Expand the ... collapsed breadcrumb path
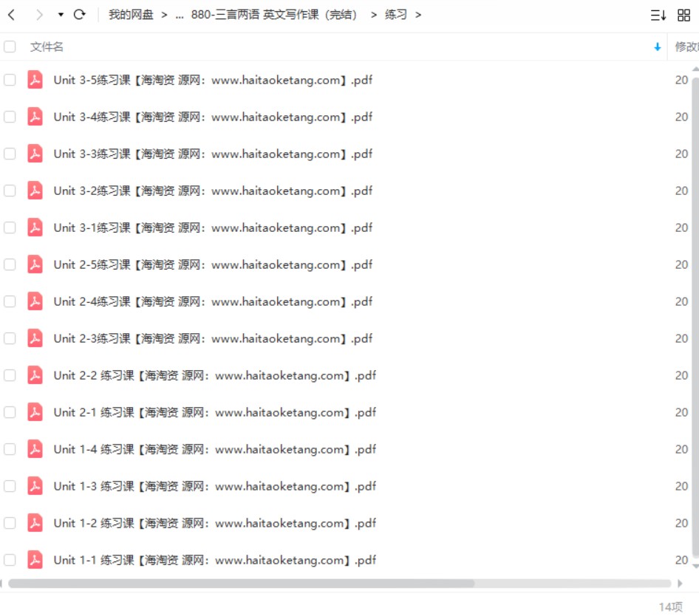This screenshot has height=616, width=699. pos(180,16)
